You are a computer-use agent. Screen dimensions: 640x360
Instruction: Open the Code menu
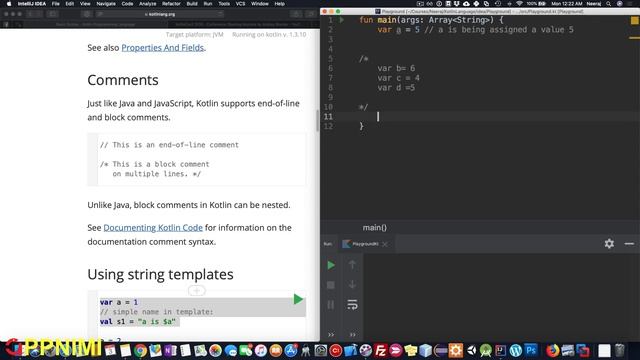pyautogui.click(x=127, y=4)
